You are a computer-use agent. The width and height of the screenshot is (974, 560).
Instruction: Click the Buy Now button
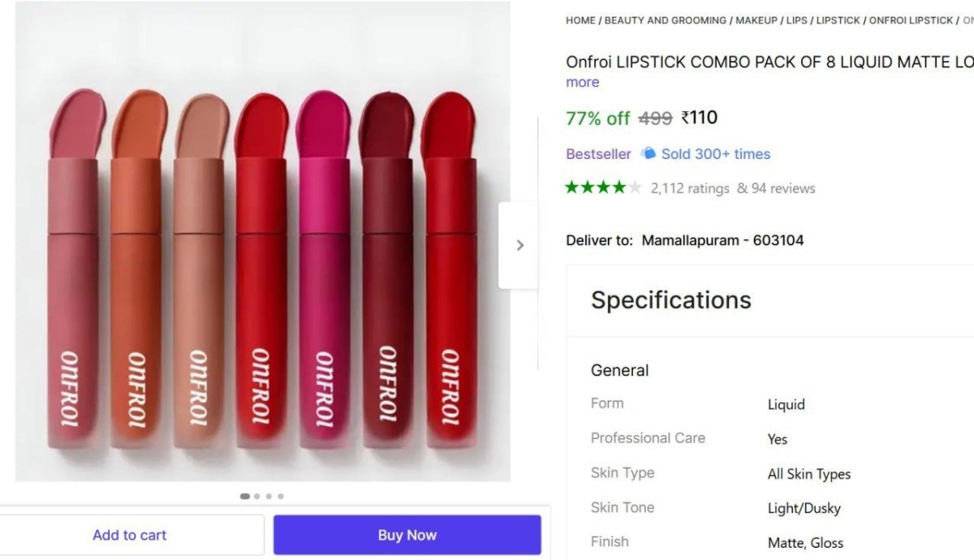[407, 534]
